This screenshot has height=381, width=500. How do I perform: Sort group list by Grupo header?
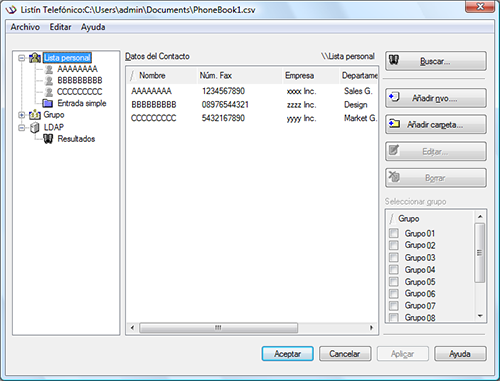point(430,219)
